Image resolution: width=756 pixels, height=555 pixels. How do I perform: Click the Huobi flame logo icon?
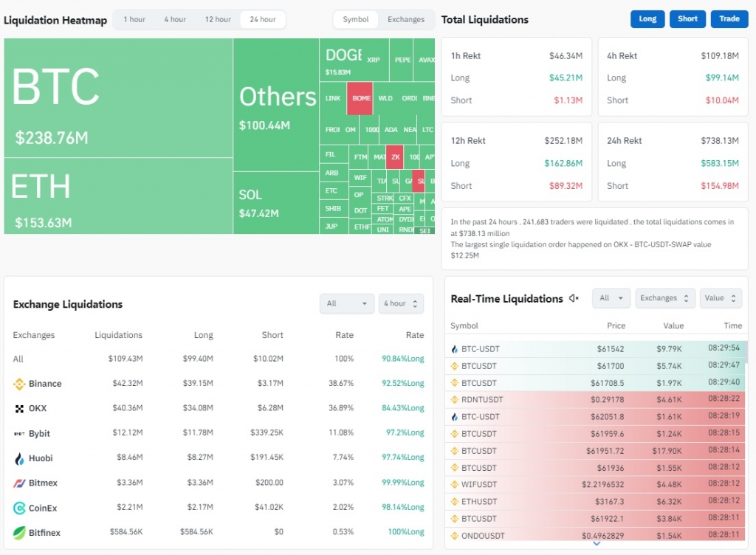coord(19,458)
